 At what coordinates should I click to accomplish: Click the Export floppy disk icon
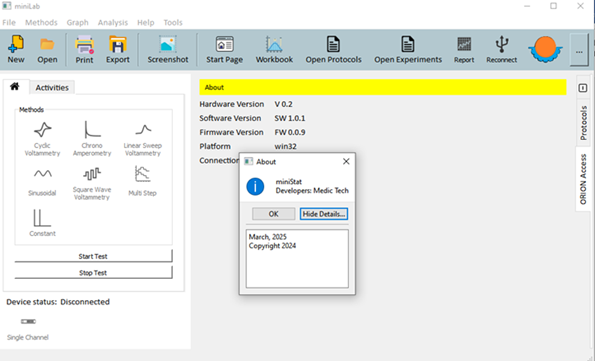point(118,49)
